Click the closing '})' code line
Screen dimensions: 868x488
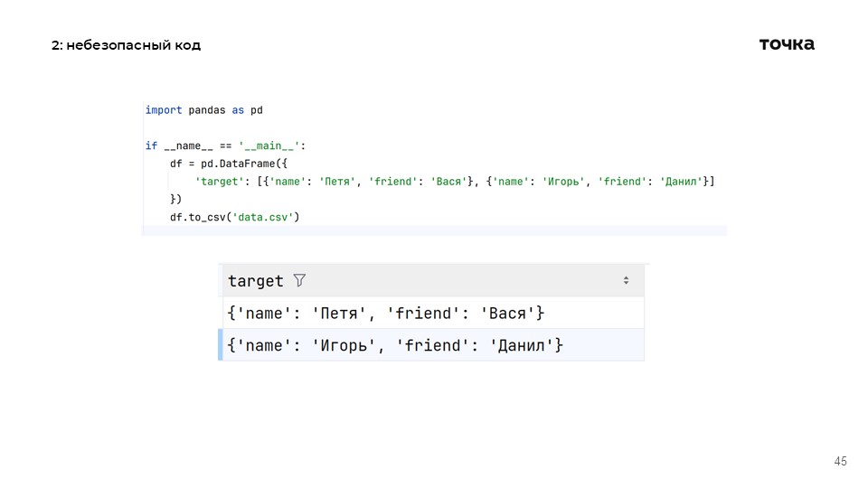click(175, 199)
